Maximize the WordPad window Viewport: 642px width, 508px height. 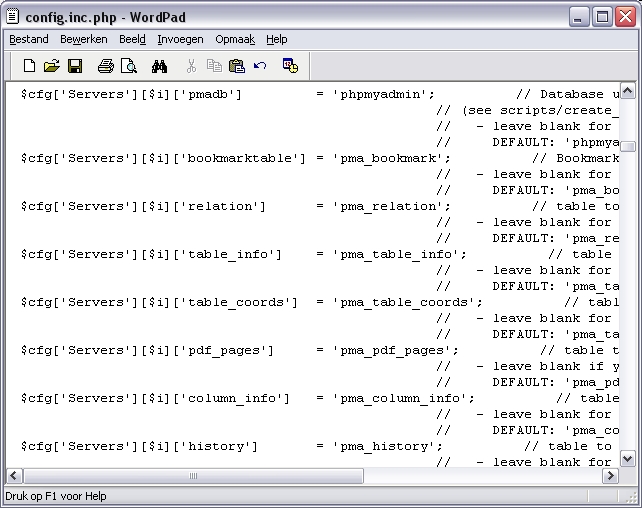602,17
